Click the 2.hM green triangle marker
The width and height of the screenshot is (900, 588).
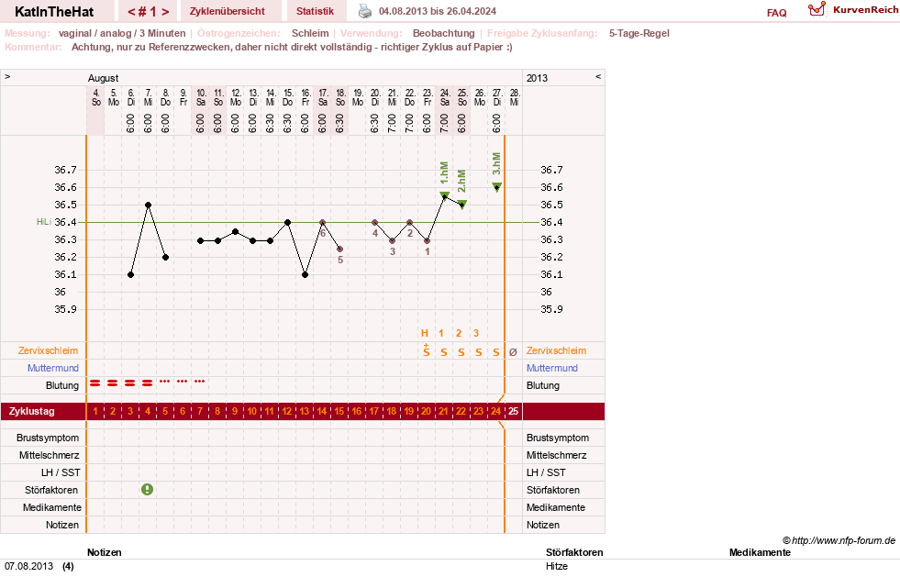coord(462,205)
